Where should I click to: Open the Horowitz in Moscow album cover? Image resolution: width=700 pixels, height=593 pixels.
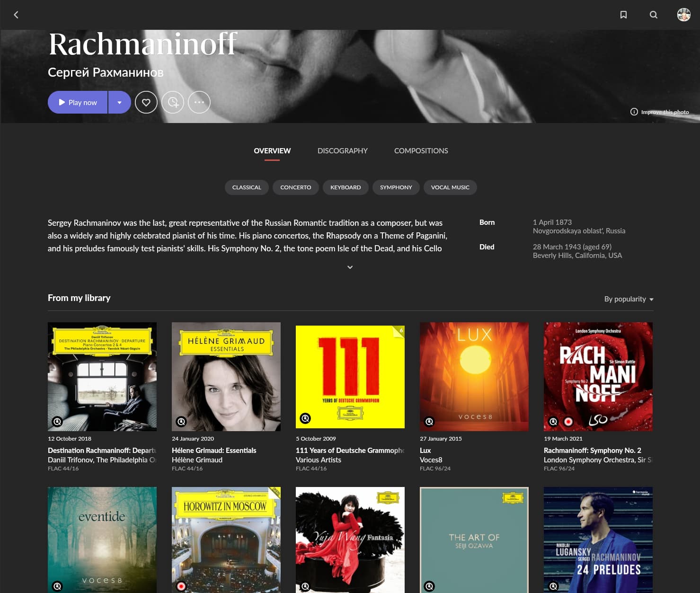click(226, 540)
